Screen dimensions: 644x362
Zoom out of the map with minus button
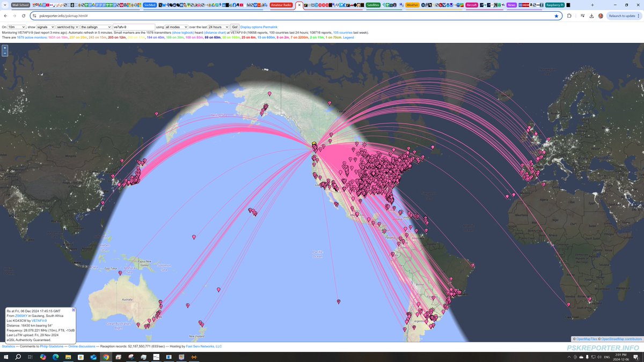click(x=5, y=53)
